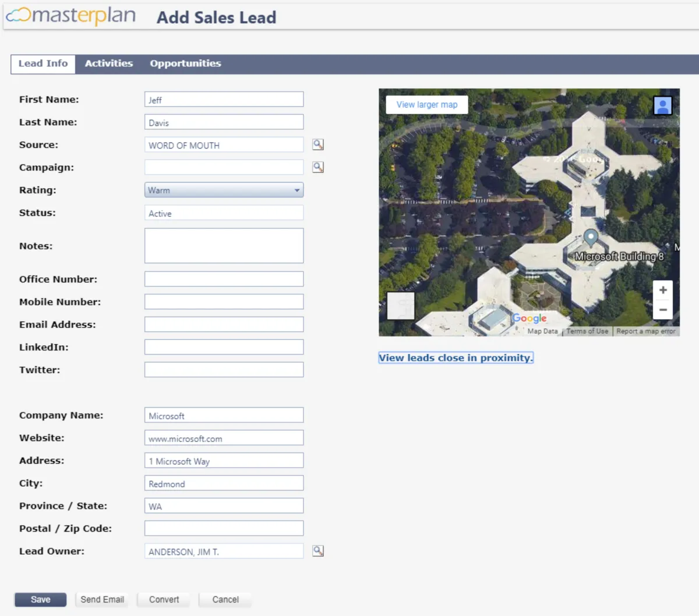Switch map layer using the thumbnail square
The image size is (699, 616).
coord(401,306)
